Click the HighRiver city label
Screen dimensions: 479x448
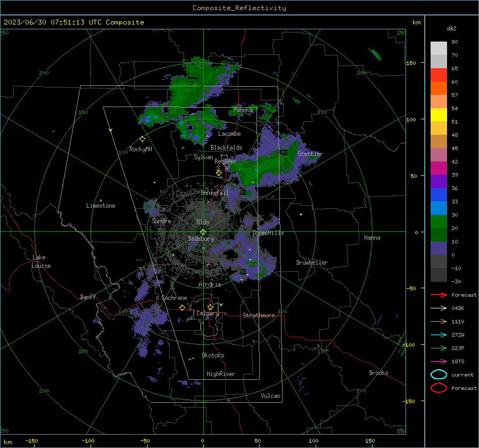point(221,374)
